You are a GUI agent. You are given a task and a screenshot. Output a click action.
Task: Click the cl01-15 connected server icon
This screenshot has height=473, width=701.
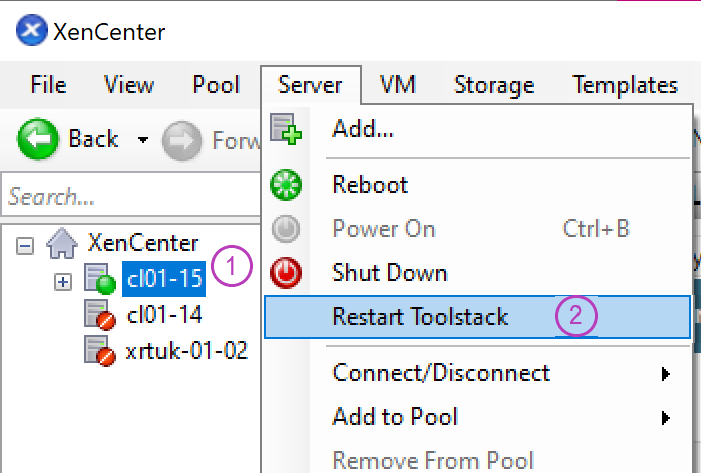coord(99,277)
